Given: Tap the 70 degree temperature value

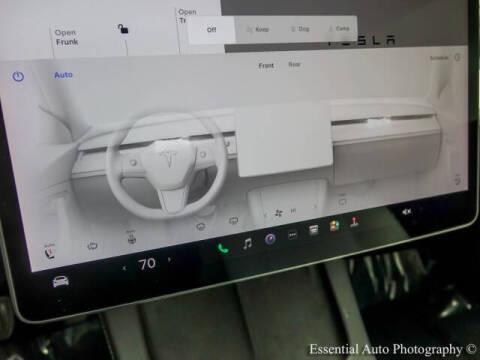Looking at the screenshot, I should point(147,264).
